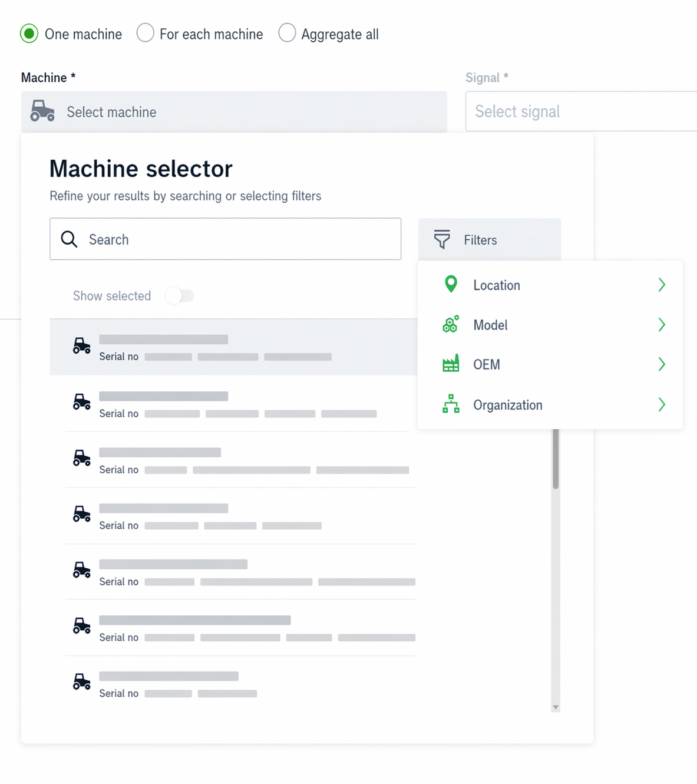
Task: Click the Refine your results helper text
Action: tap(186, 196)
